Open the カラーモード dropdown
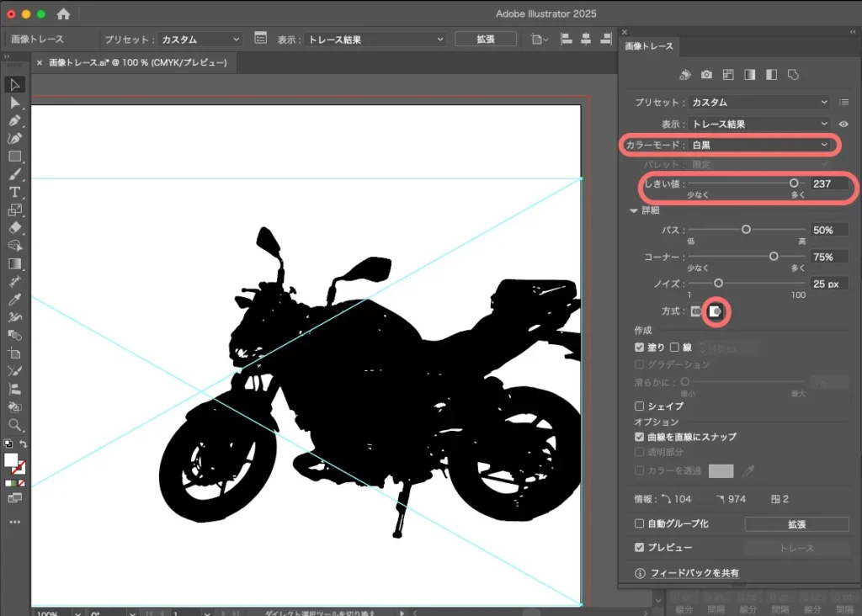 (759, 145)
